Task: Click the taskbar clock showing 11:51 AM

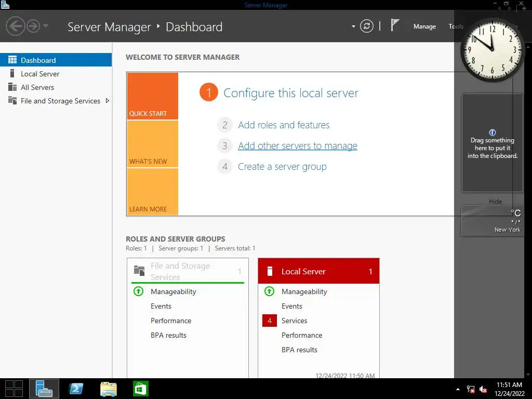Action: click(509, 389)
